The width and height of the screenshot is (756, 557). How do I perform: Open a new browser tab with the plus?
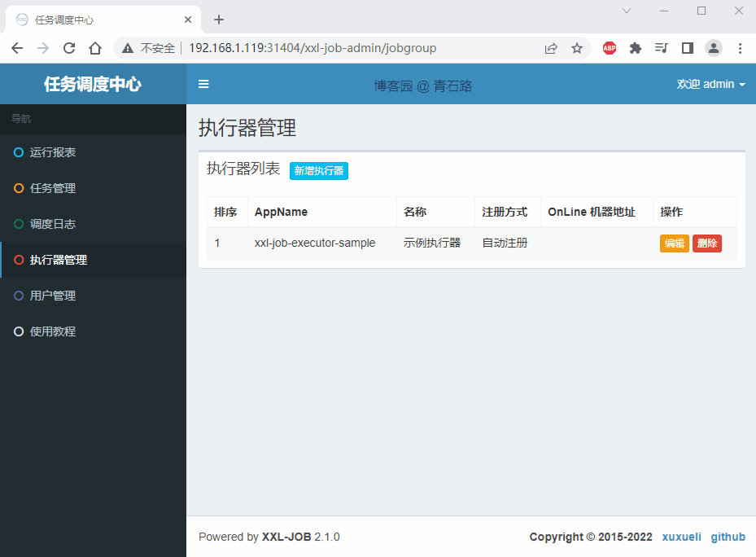point(219,20)
